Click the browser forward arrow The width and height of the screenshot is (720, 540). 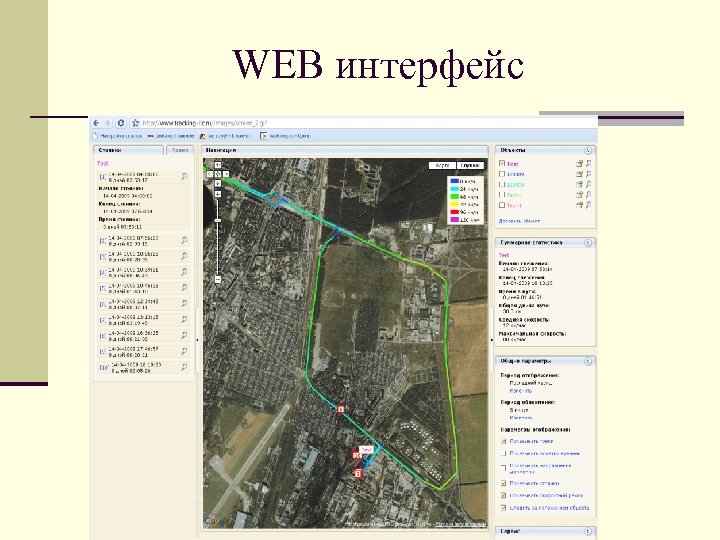click(x=107, y=123)
